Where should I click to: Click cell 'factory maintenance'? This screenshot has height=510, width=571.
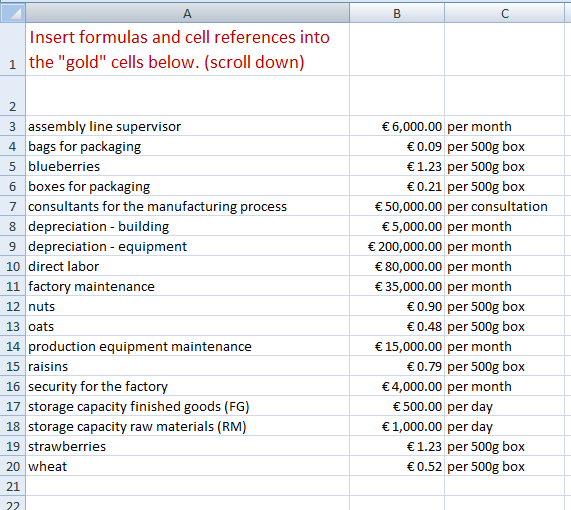pyautogui.click(x=188, y=286)
